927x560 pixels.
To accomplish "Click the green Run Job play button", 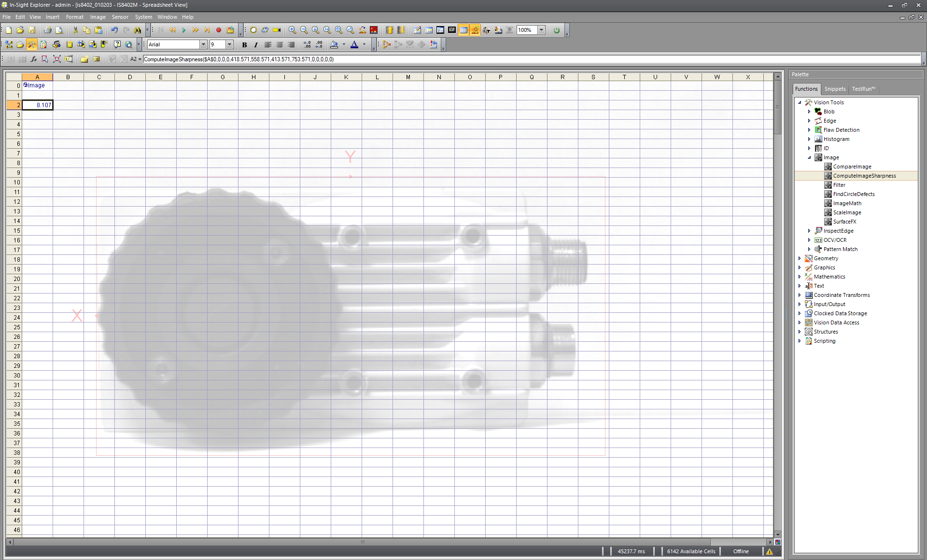I will pos(184,30).
